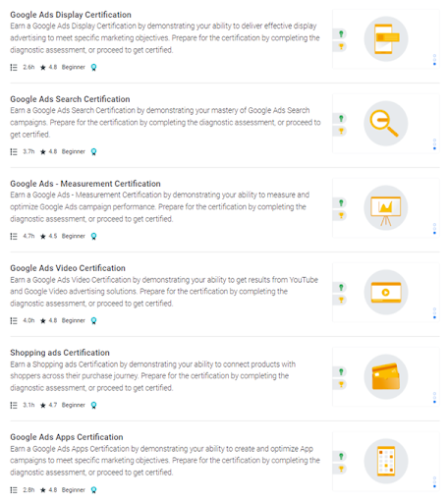
Task: Click the Search Certification magnifier thumbnail
Action: pyautogui.click(x=386, y=124)
